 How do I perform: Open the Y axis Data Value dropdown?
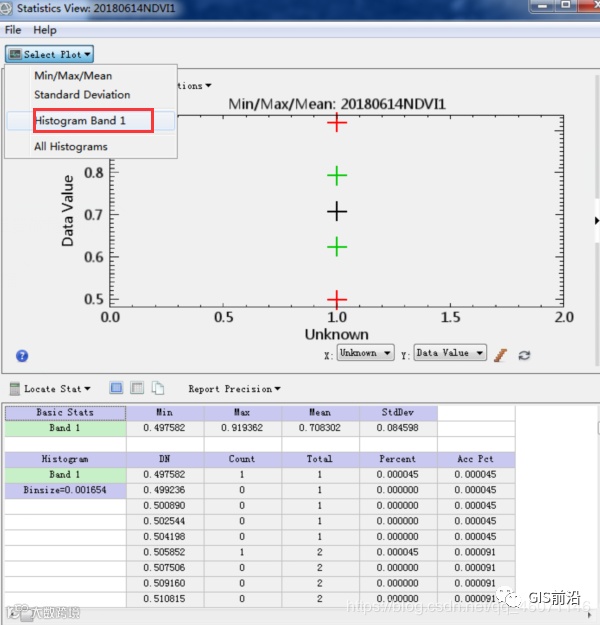coord(450,353)
